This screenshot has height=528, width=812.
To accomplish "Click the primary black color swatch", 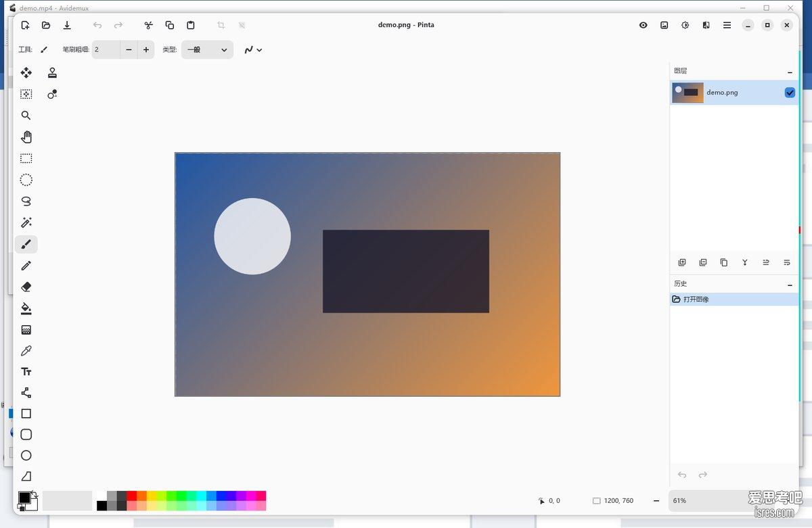I will pos(24,498).
